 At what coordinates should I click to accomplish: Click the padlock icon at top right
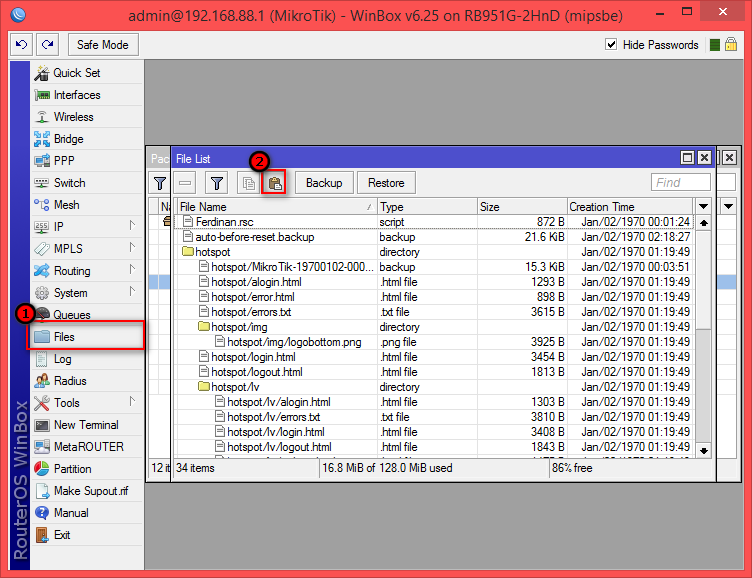[731, 45]
